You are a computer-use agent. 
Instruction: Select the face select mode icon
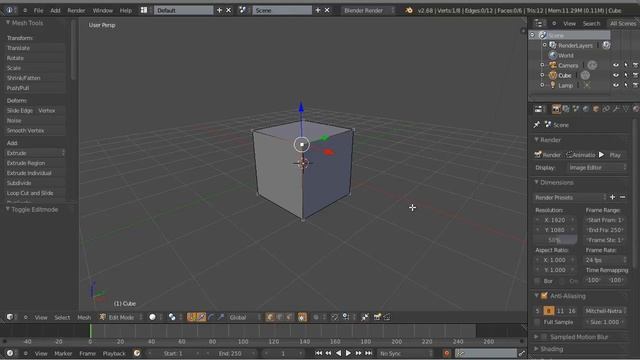point(289,317)
